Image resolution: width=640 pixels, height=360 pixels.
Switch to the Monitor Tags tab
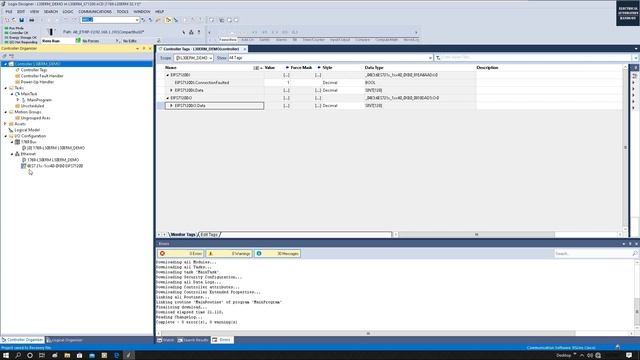183,235
